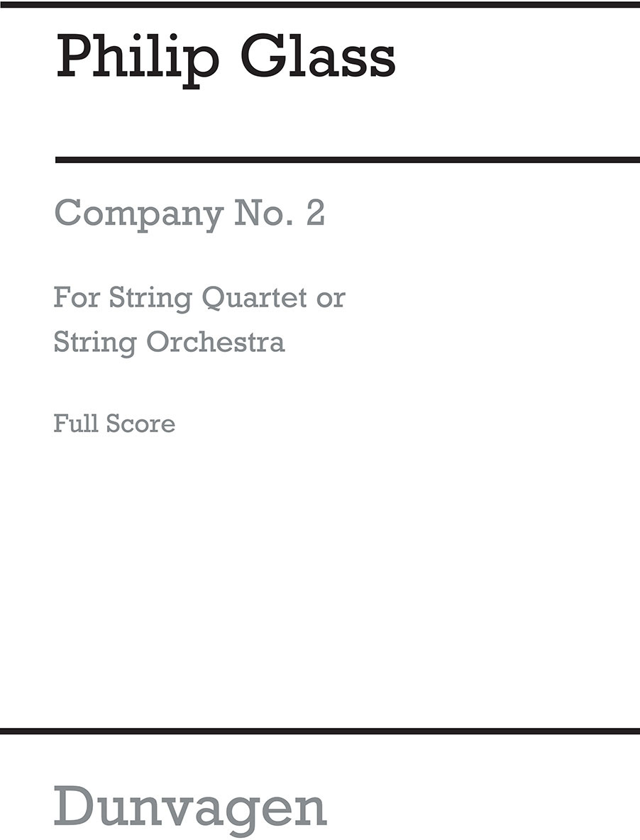This screenshot has width=640, height=840.
Task: Click the word Full above Dunvagen rule
Action: point(77,424)
